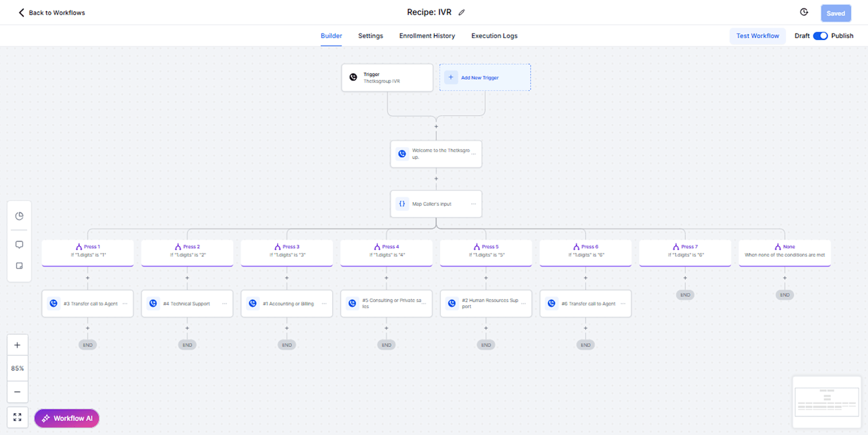Open options menu of #5 Consulting or Private sales
Viewport: 868px width, 435px height.
click(424, 304)
